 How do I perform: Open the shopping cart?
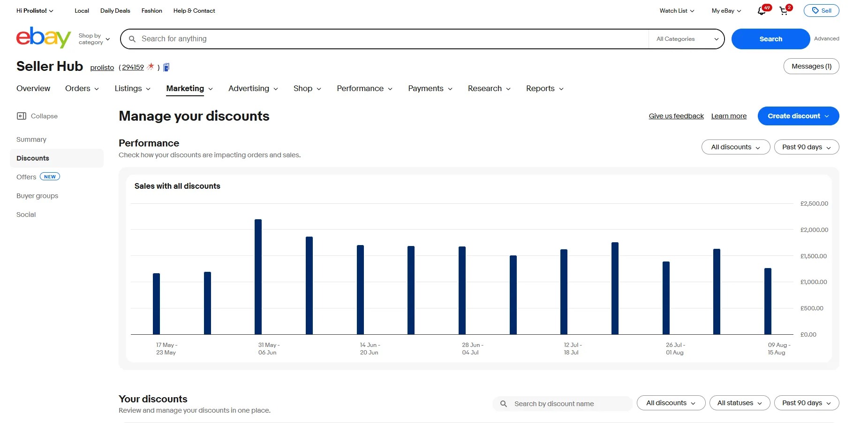(x=784, y=11)
